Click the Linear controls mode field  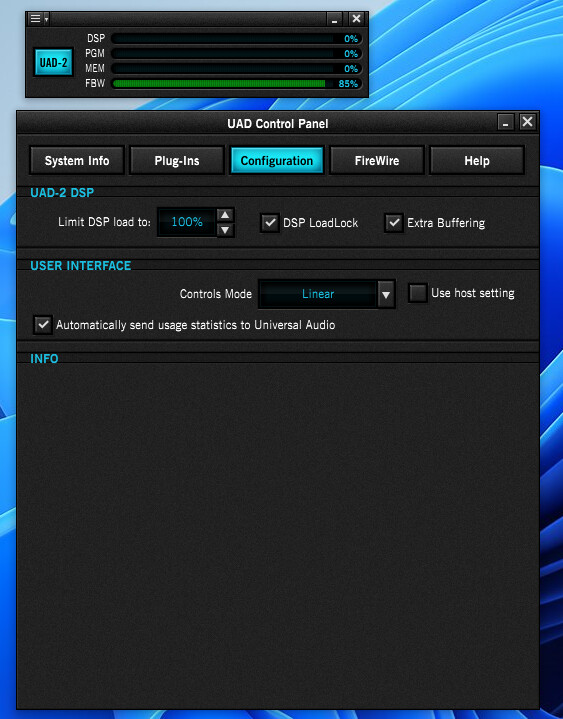(318, 294)
